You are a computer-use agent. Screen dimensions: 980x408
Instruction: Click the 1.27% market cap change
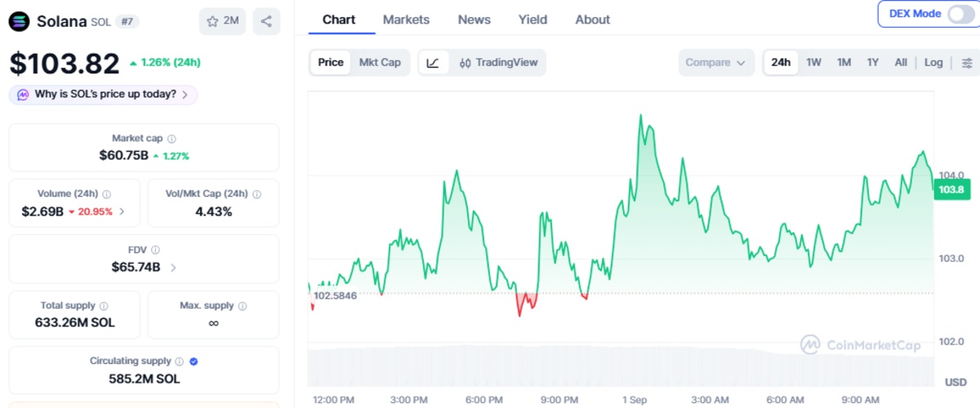point(171,155)
